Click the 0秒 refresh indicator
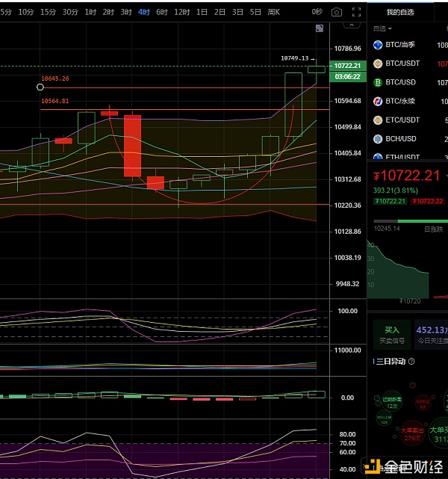Screen dimensions: 448x479 coord(317,12)
